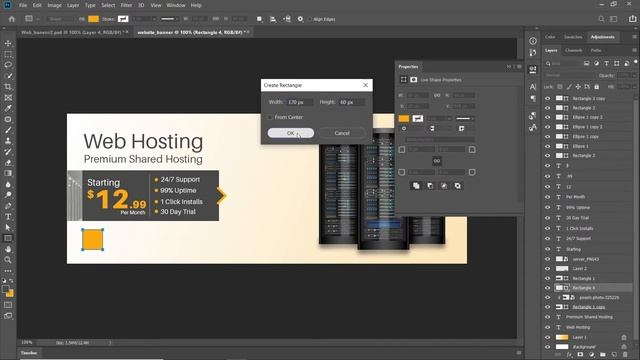Select the Crop tool
Viewport: 640px width, 360px height.
coord(8,87)
